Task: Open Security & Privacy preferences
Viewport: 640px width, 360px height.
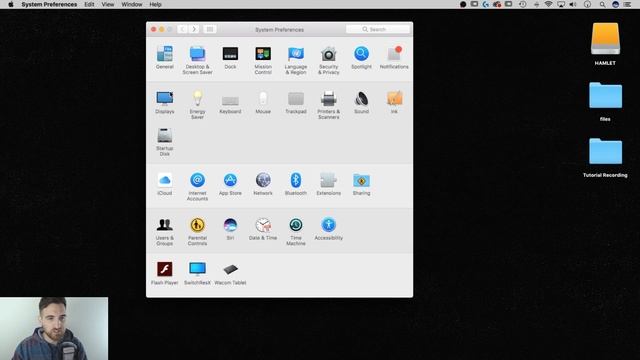Action: [329, 60]
